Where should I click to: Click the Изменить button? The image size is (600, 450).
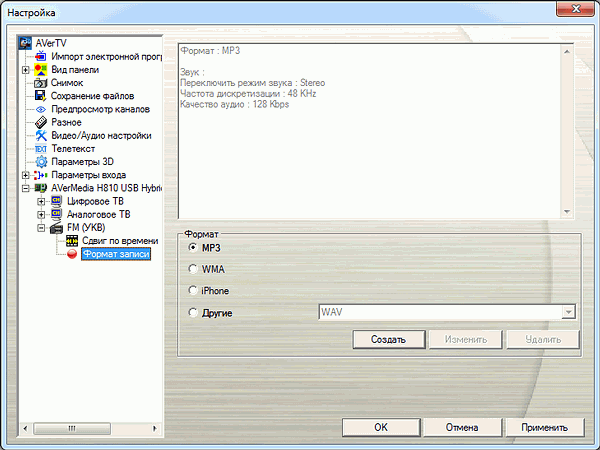click(466, 339)
